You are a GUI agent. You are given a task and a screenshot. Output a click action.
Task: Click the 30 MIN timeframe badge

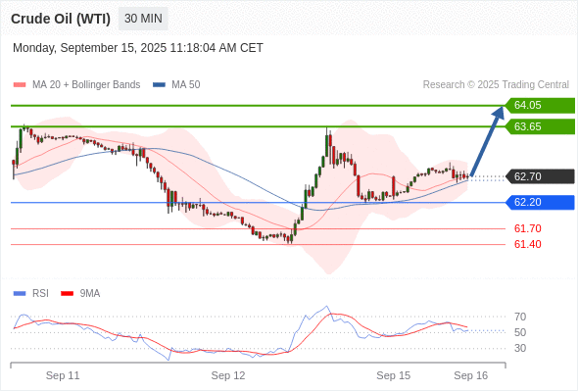(143, 19)
